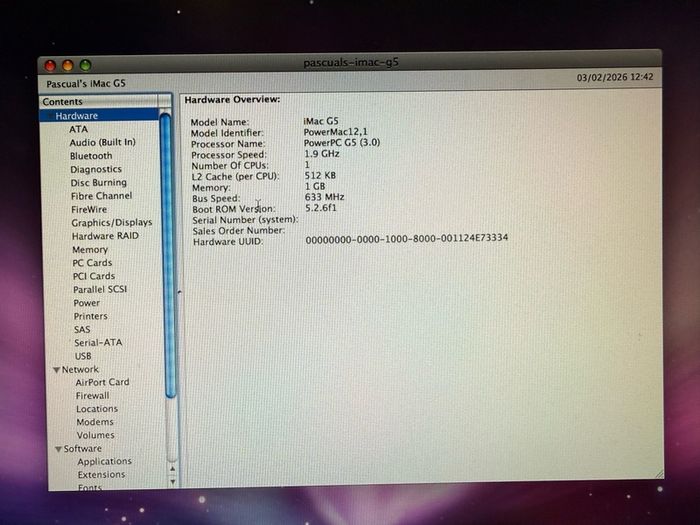Click Boot ROM version 5.2.6f1

321,208
